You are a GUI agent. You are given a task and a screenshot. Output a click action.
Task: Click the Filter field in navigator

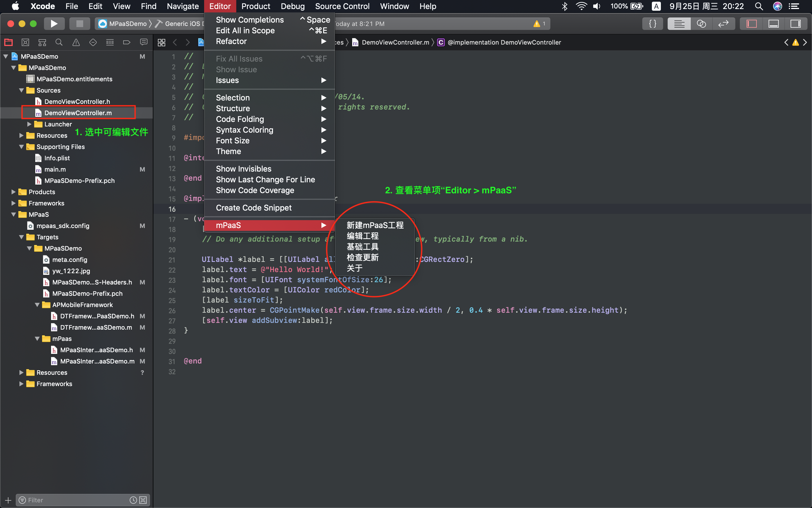(x=83, y=500)
